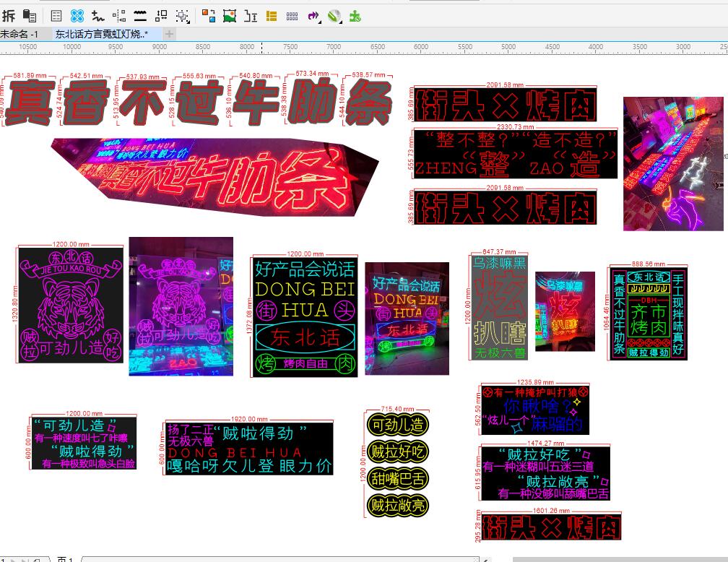Click the green puzzle piece plugin icon
The image size is (728, 562).
355,15
